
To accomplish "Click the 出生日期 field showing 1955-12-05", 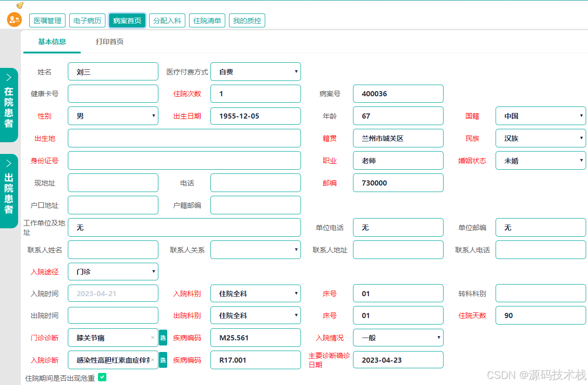I will tap(255, 116).
